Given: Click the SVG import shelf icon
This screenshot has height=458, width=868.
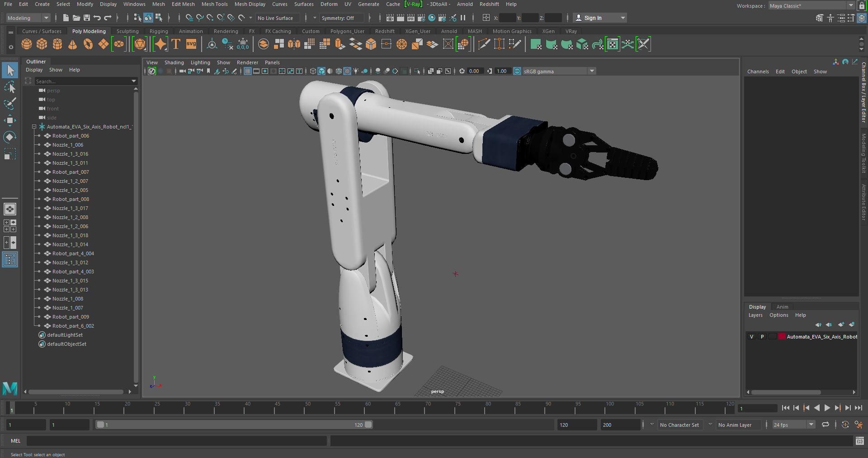Looking at the screenshot, I should (x=191, y=44).
